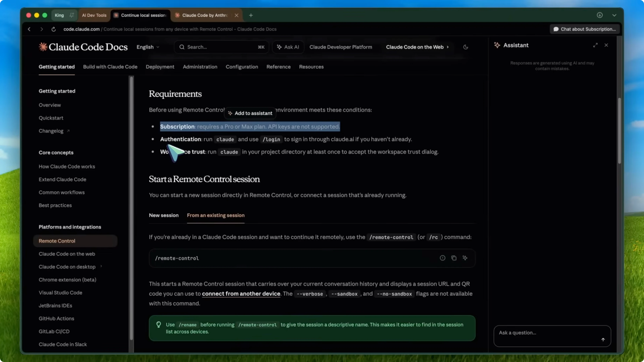Open the English language selector
Image resolution: width=644 pixels, height=362 pixels.
(x=148, y=47)
